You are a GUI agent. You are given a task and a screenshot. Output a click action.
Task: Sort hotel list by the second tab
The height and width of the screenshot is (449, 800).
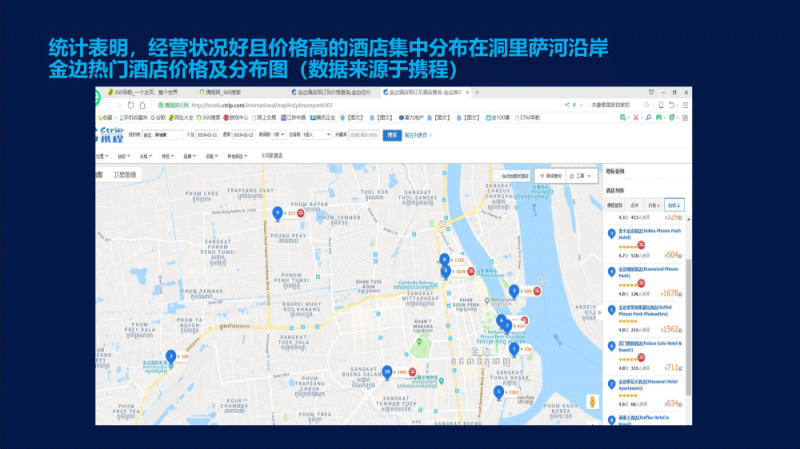pos(634,205)
